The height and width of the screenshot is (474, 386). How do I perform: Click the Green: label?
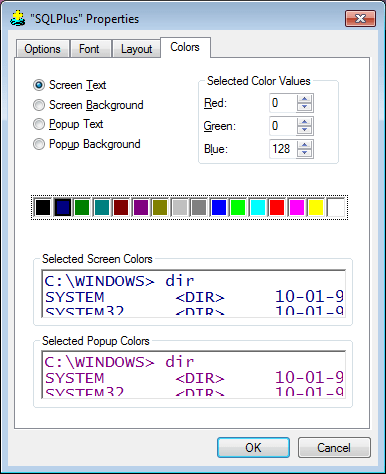[x=220, y=126]
